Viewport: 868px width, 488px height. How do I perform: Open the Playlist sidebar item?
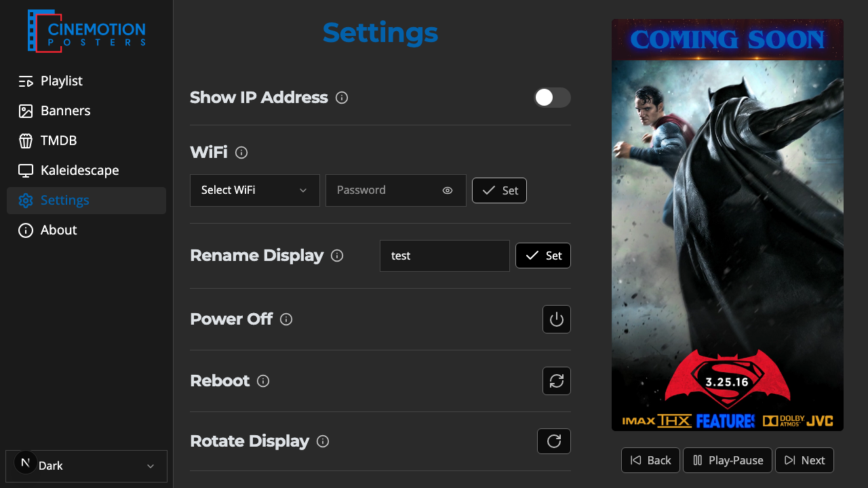coord(86,81)
